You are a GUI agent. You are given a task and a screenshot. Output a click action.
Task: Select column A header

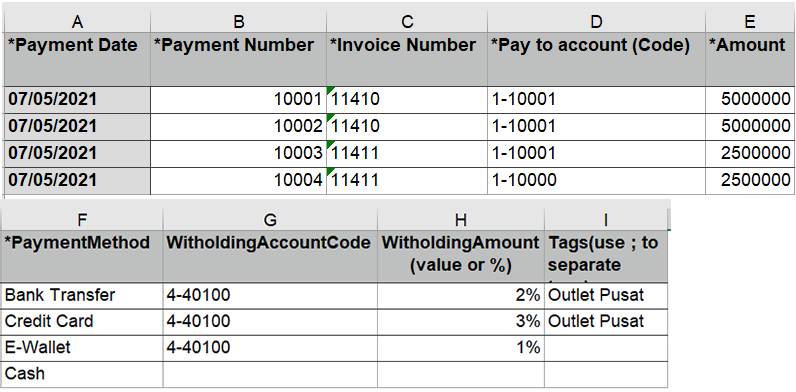coord(77,21)
